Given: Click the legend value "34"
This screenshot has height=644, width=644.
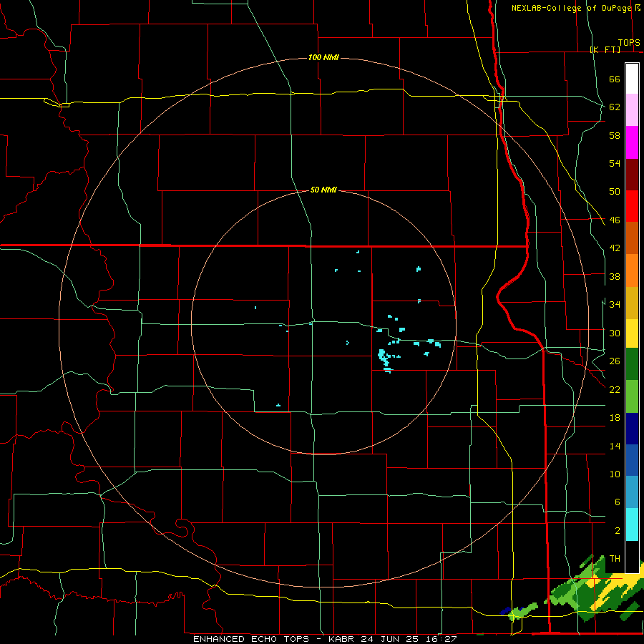Looking at the screenshot, I should coord(615,305).
